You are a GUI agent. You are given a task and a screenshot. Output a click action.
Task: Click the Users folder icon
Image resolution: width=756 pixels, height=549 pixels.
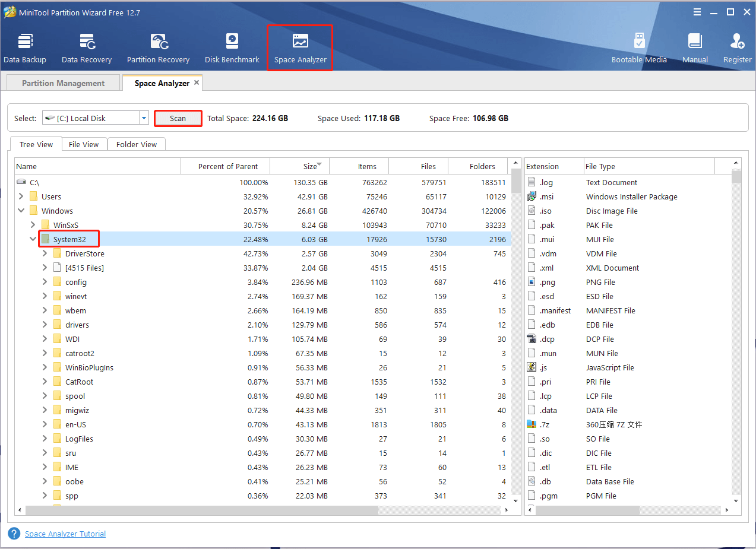pos(34,196)
